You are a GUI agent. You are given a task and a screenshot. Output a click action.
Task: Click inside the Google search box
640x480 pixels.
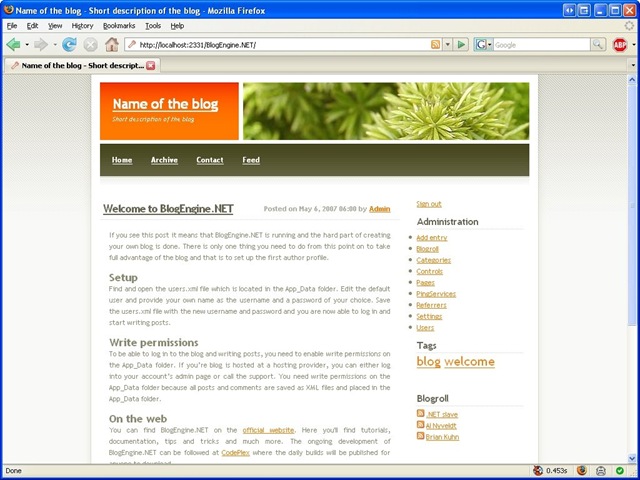(x=542, y=44)
